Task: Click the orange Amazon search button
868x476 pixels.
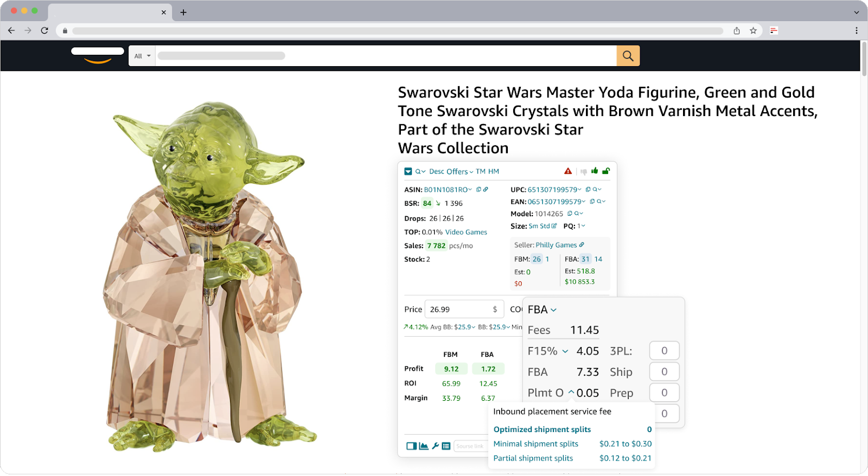Action: tap(628, 56)
